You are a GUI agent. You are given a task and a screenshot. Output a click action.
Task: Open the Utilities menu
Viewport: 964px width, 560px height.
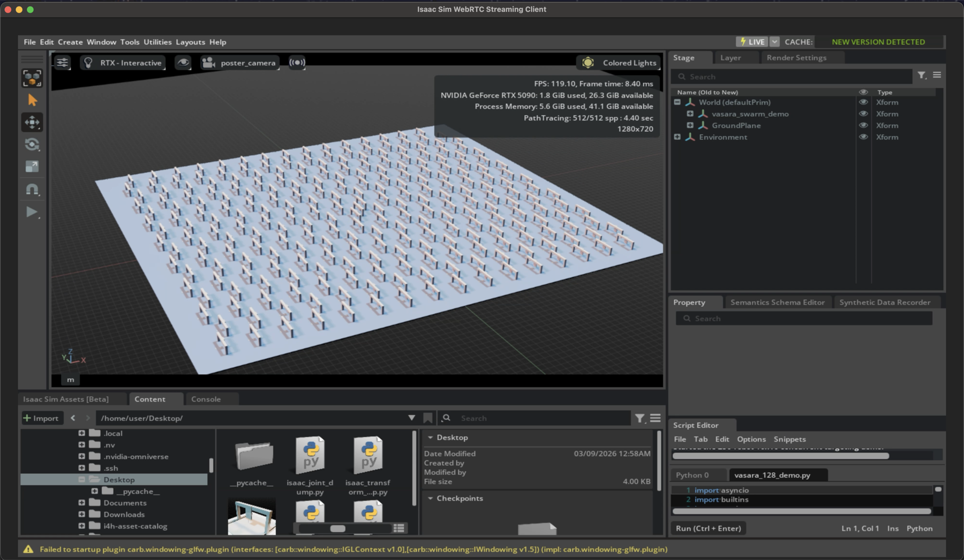point(157,42)
